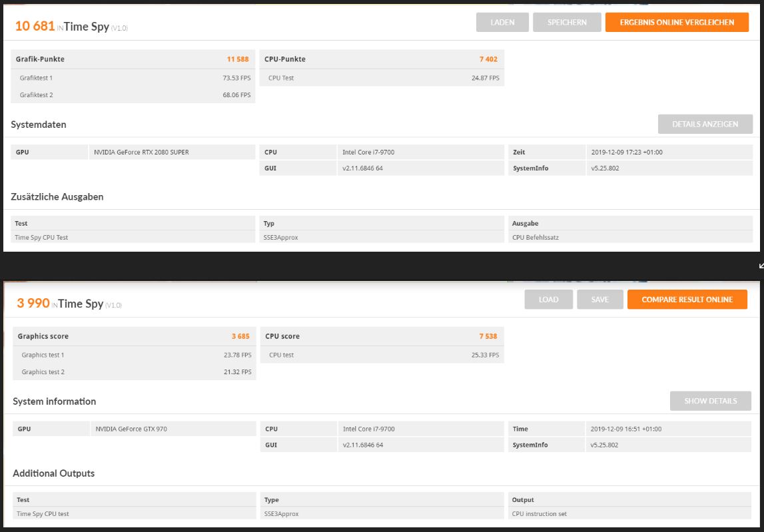Click the CPU score label
Image resolution: width=764 pixels, height=532 pixels.
point(282,336)
